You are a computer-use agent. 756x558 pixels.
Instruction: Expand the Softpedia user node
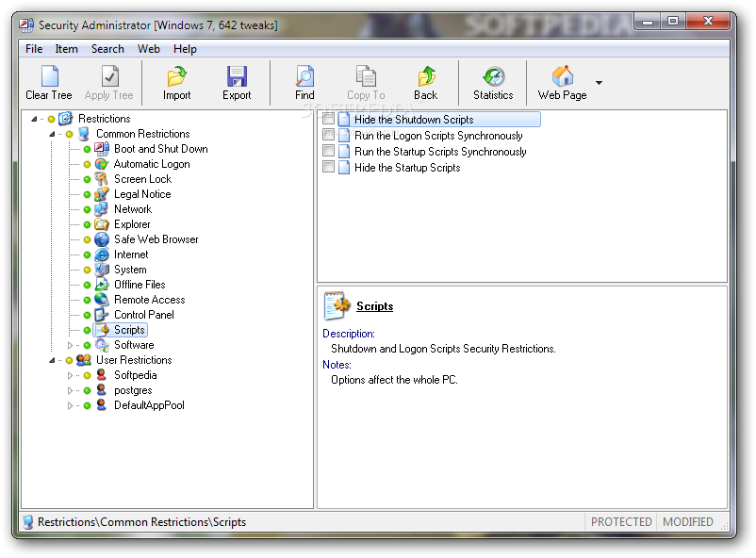(x=70, y=375)
